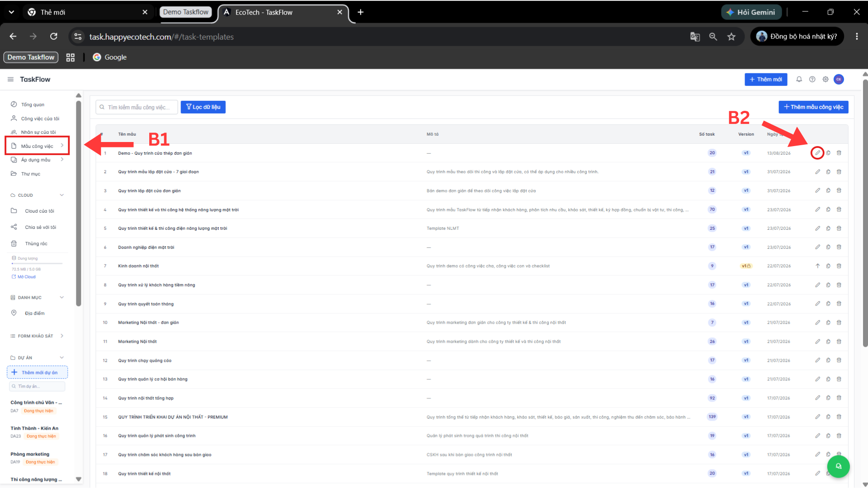Duplicate the 'Demo - Quy trình cửa thép đơn giản' template
868x488 pixels.
tap(828, 153)
